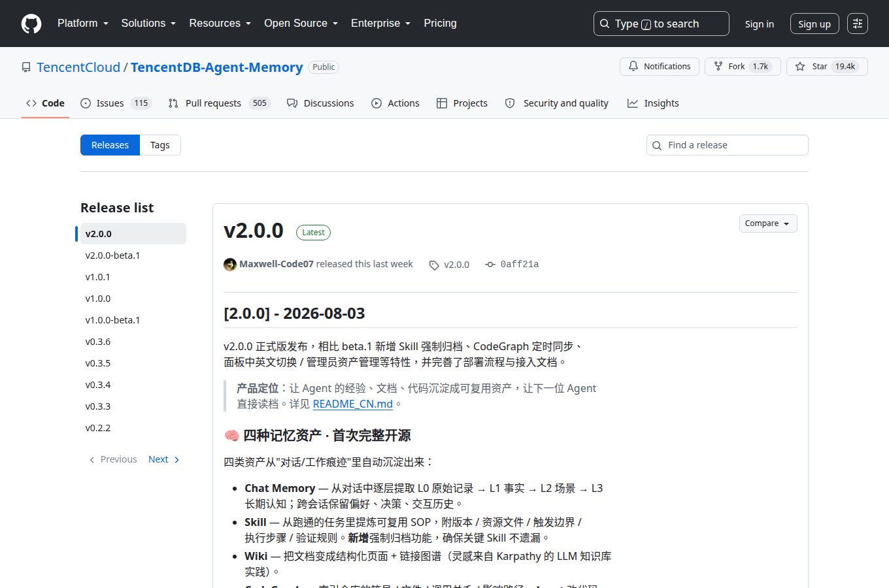Open the Issues tab label
The height and width of the screenshot is (588, 889).
coord(110,103)
